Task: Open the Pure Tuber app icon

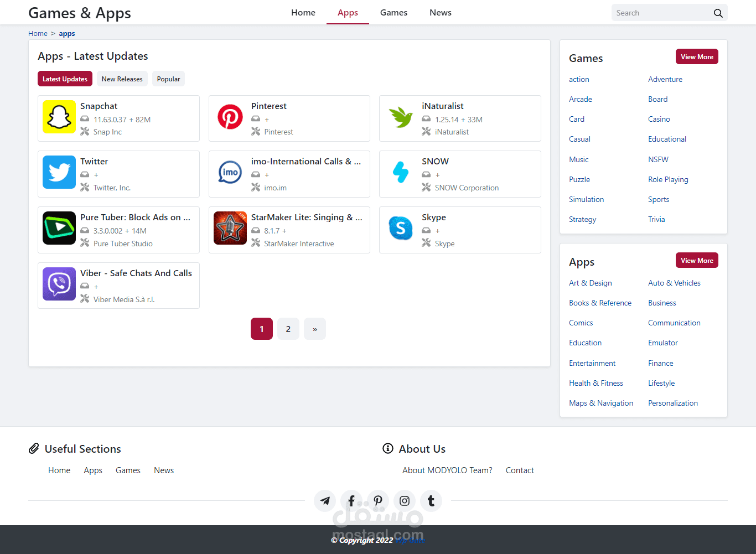Action: 59,228
